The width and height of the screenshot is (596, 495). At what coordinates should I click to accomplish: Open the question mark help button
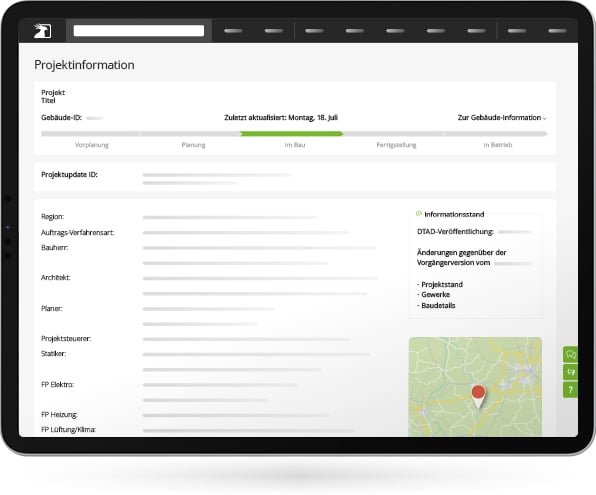tap(571, 390)
